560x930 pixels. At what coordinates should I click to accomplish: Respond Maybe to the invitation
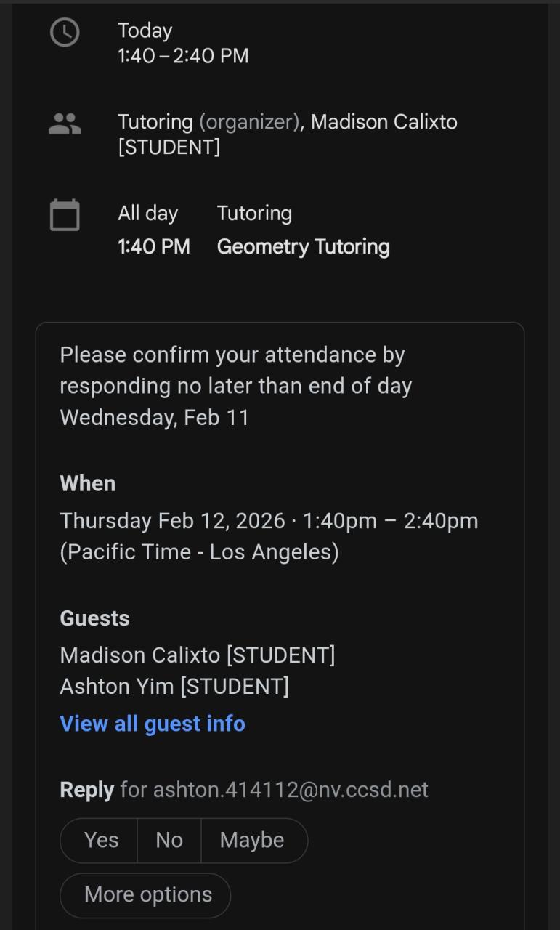pos(252,840)
